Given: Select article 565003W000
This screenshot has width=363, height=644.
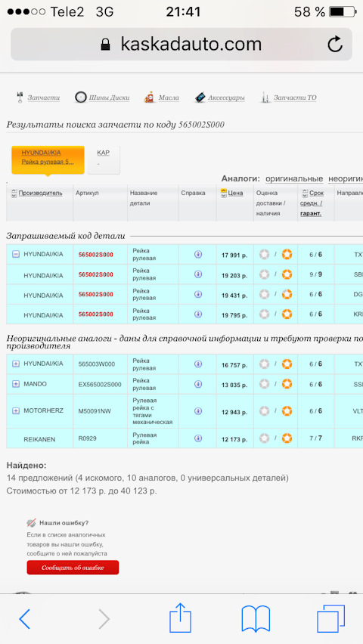Looking at the screenshot, I should point(97,364).
